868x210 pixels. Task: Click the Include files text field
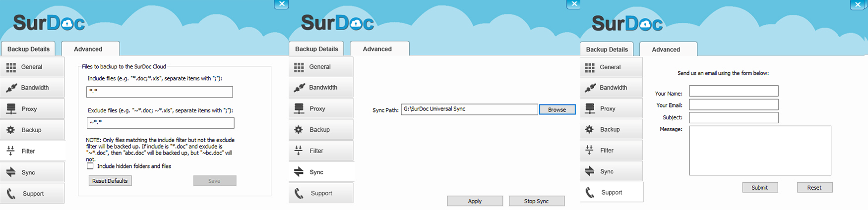159,92
